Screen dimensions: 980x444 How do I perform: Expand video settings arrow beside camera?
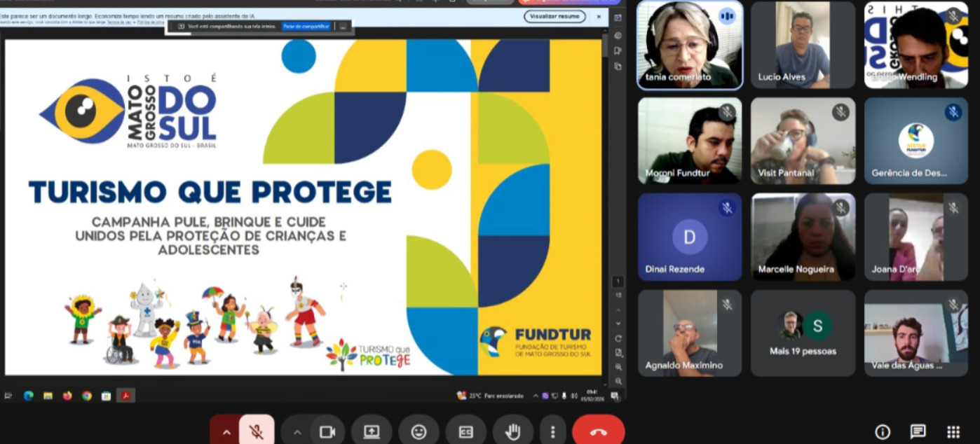pyautogui.click(x=297, y=431)
